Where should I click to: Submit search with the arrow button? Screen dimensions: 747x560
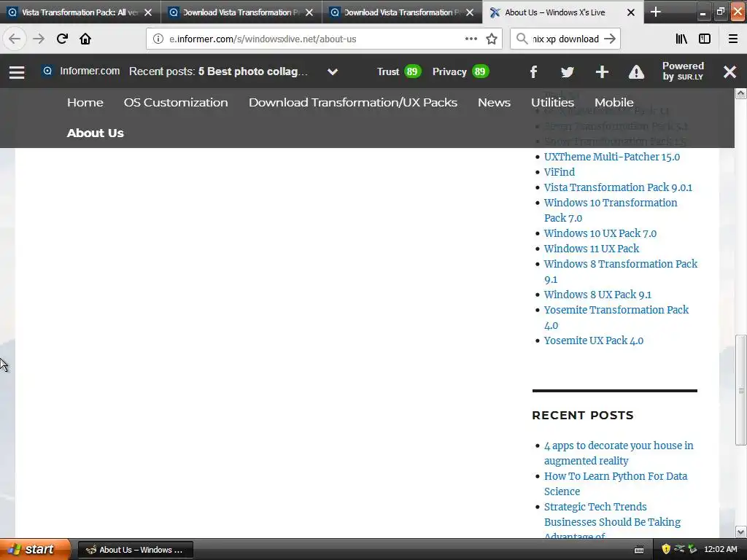[610, 39]
